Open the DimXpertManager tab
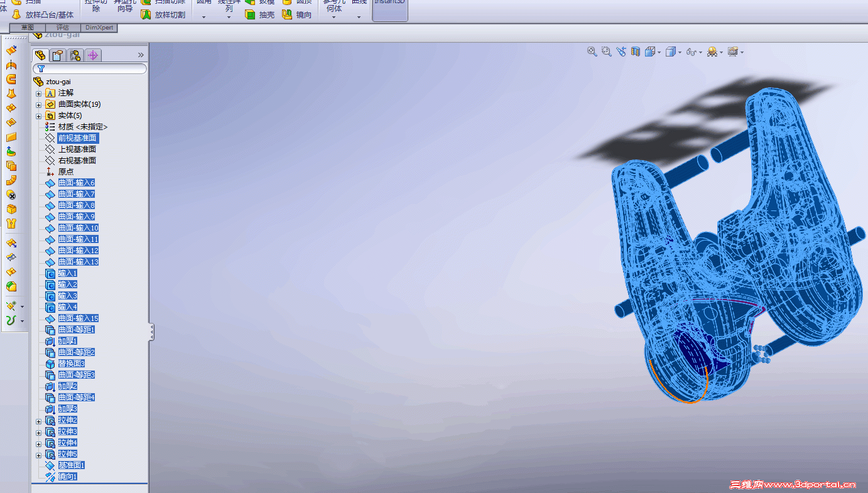Screen dimensions: 868x493 pyautogui.click(x=93, y=55)
